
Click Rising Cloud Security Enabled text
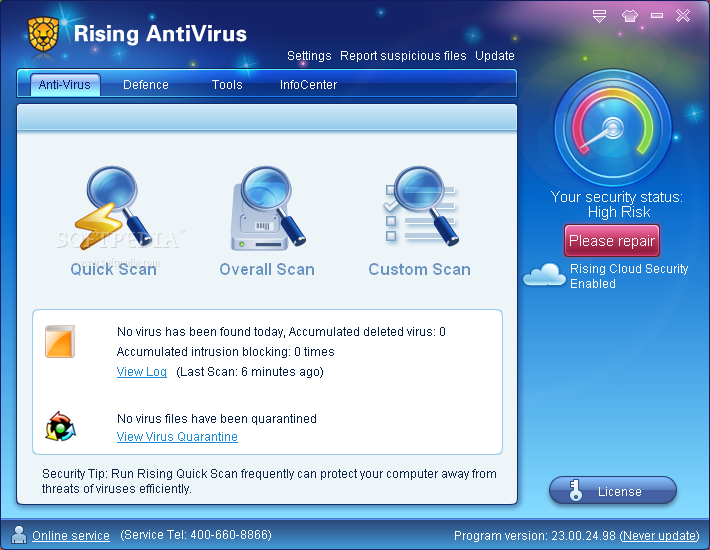click(x=629, y=276)
